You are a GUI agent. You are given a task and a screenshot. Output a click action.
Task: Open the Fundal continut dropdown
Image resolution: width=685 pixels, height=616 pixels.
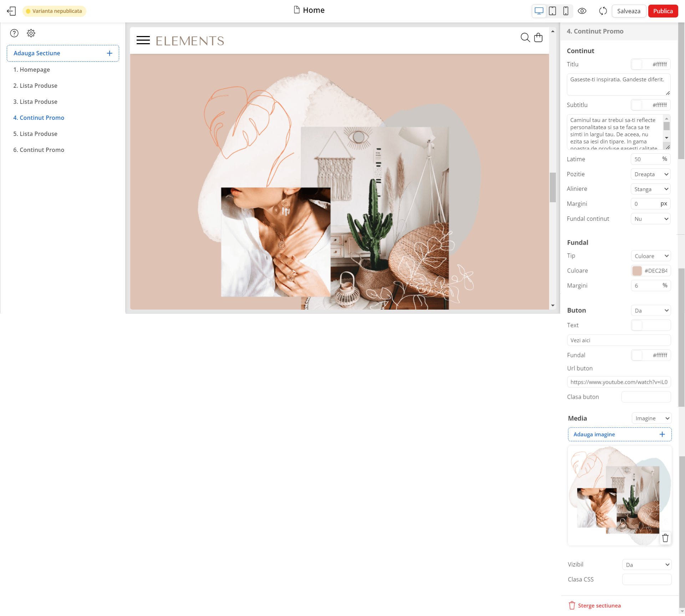(x=650, y=219)
